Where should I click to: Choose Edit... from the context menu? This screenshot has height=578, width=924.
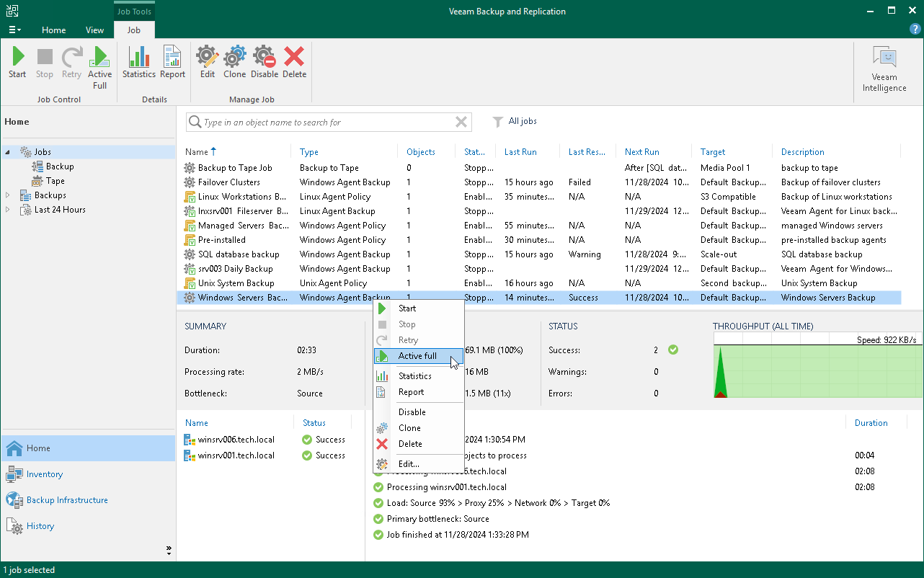418,464
